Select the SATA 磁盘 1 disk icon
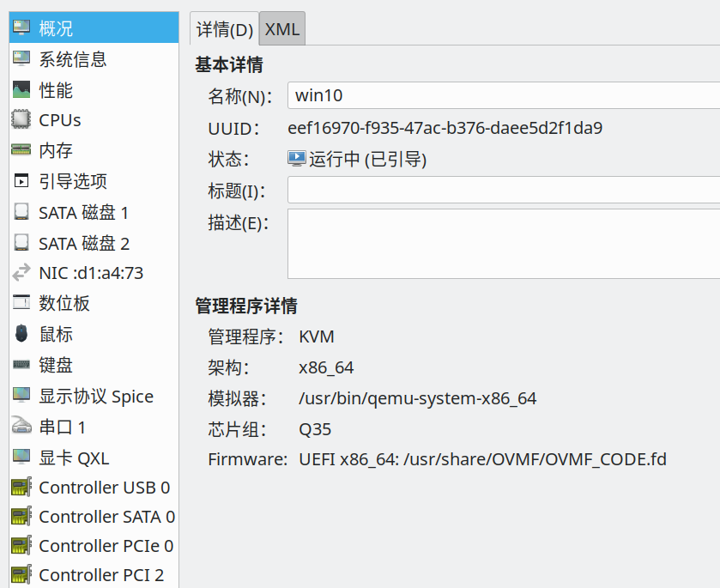The width and height of the screenshot is (720, 588). [x=21, y=213]
